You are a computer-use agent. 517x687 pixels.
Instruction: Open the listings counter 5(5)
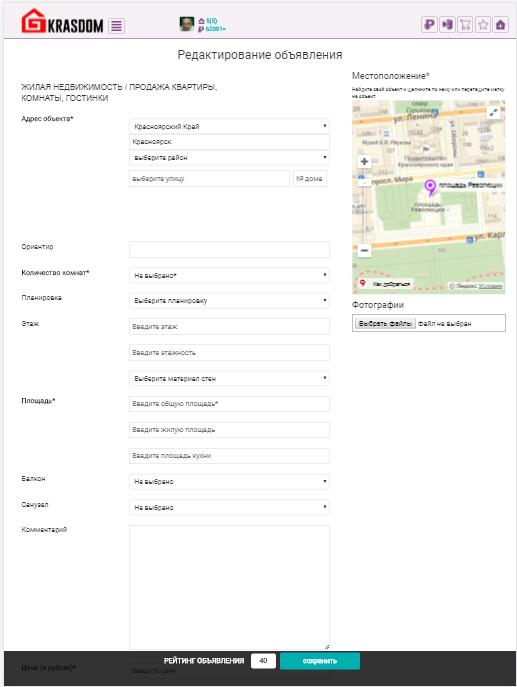click(208, 21)
